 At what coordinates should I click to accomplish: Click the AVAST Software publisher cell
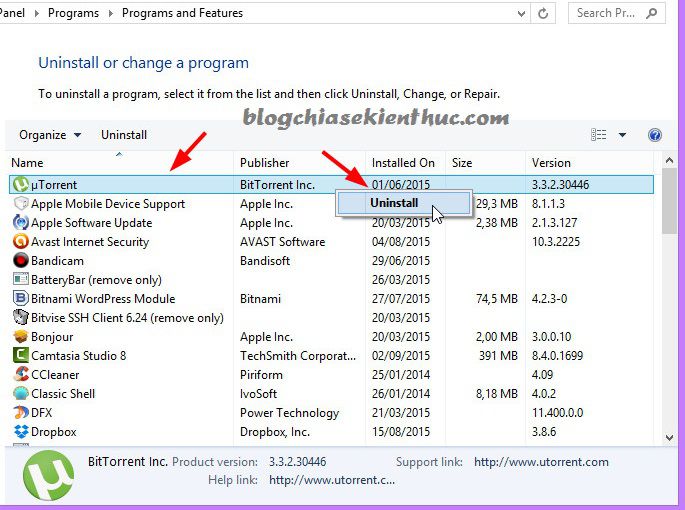click(x=282, y=242)
